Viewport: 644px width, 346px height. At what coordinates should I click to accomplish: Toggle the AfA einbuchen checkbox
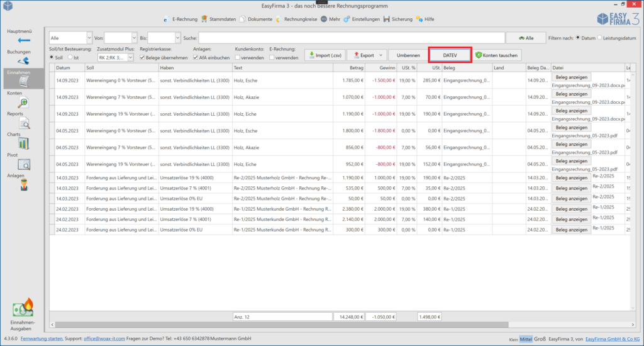coord(195,57)
